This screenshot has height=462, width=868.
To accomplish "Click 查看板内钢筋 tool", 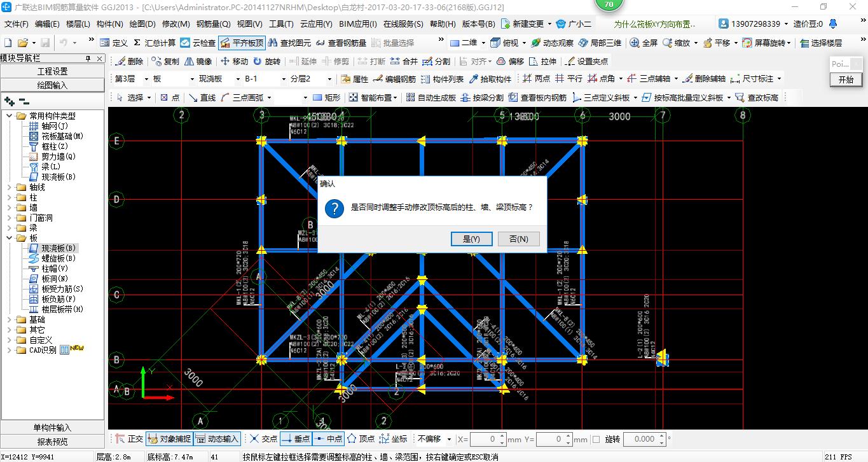I will (x=537, y=97).
